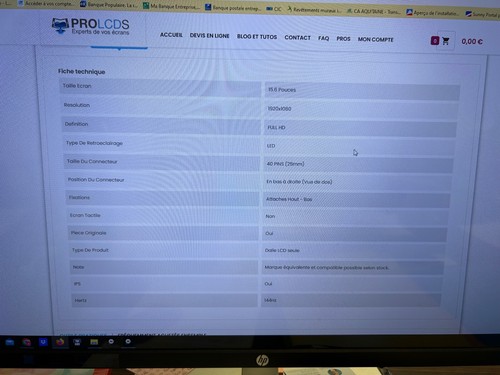Screen dimensions: 500x375
Task: Open the blue square taskbar app icon
Action: [x=43, y=342]
